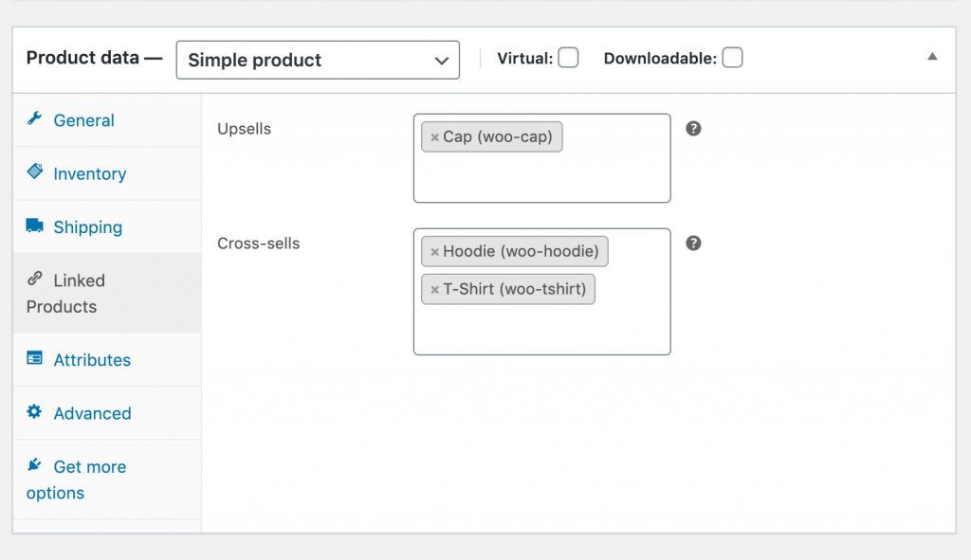Open the Get more options tab

coord(107,479)
